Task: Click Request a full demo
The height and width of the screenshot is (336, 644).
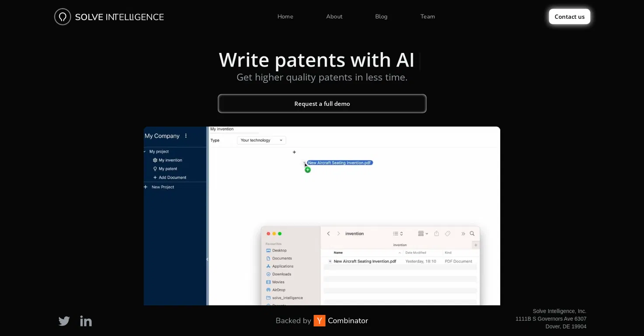Action: tap(322, 104)
